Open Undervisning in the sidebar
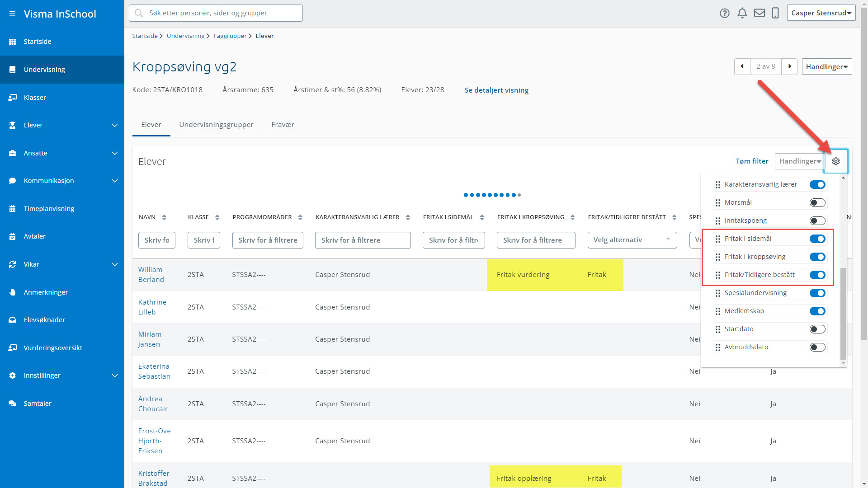Image resolution: width=868 pixels, height=488 pixels. (x=62, y=70)
